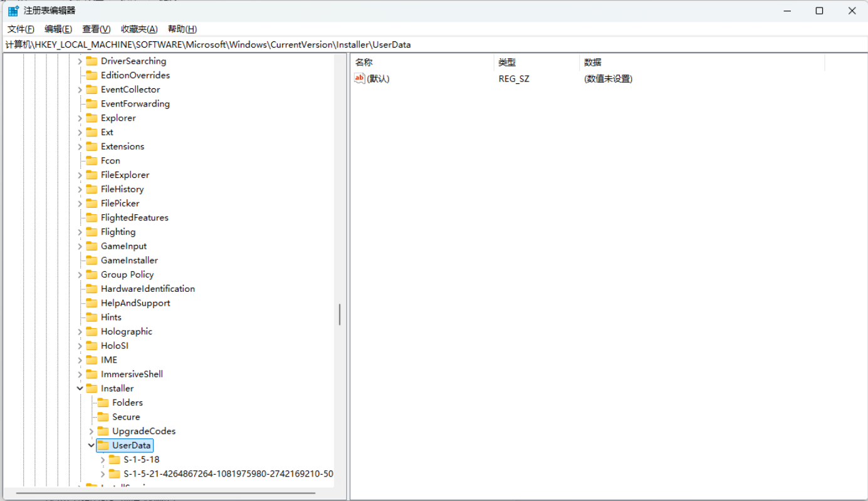Viewport: 868px width, 501px height.
Task: Click the ab string value icon for (默认)
Action: tap(360, 78)
